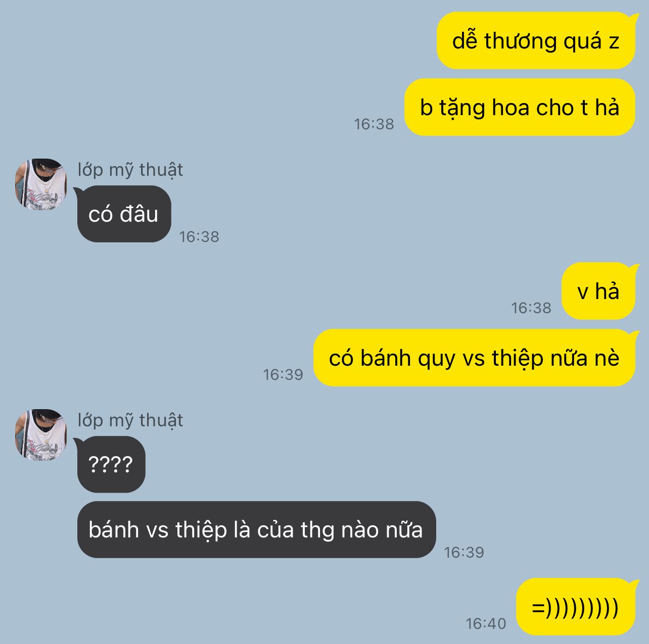The width and height of the screenshot is (649, 644).
Task: Tap the second lớp mỹ thuật avatar
Action: pos(41,435)
